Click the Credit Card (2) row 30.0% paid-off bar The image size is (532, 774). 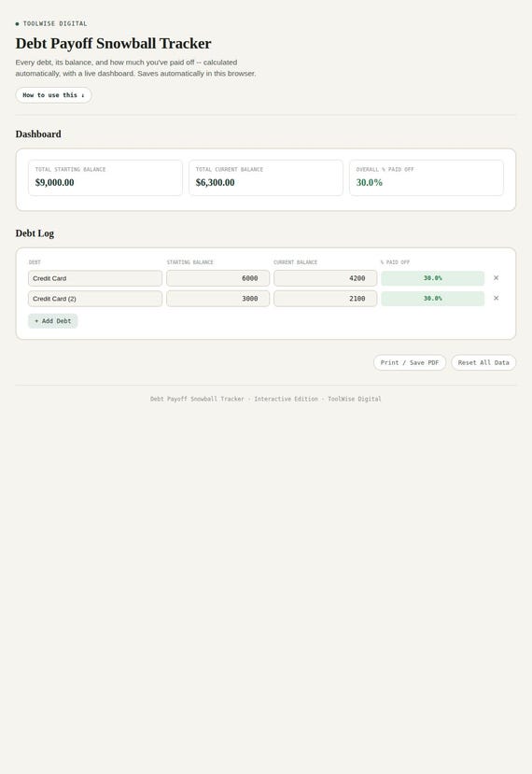[x=433, y=299]
